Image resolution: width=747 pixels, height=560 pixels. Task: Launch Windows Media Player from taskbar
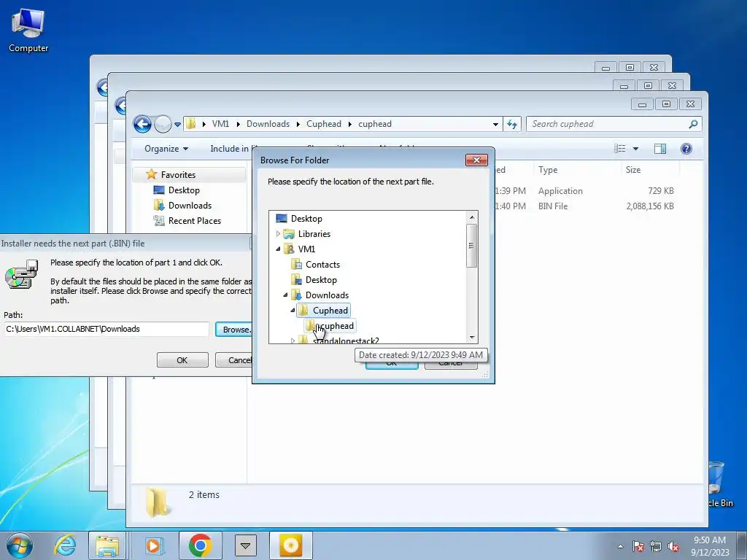click(154, 545)
